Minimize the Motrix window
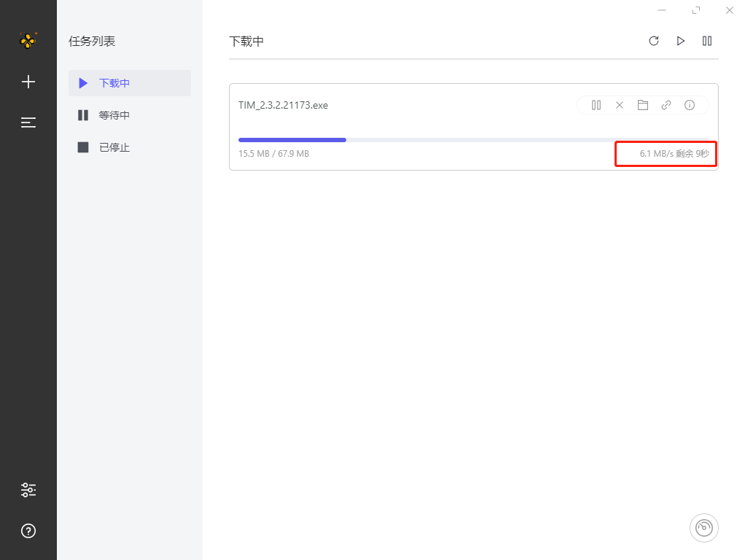 (662, 10)
